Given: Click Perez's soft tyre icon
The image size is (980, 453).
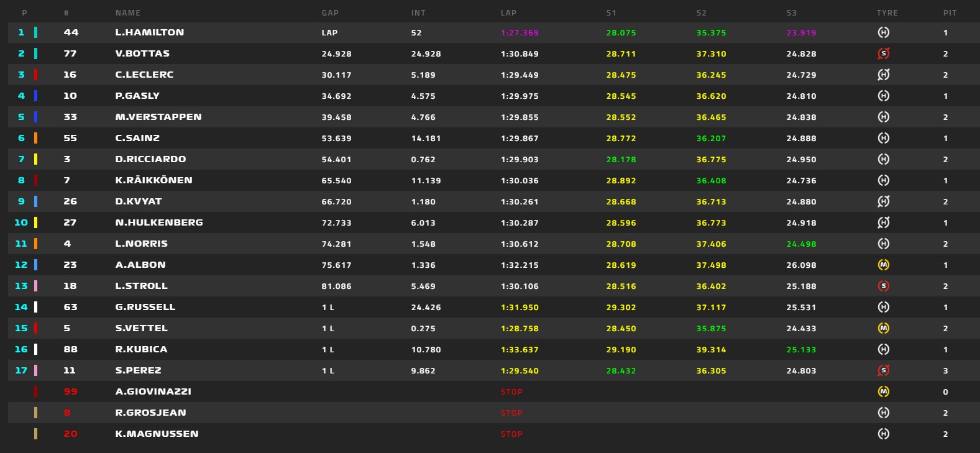Looking at the screenshot, I should pos(883,370).
